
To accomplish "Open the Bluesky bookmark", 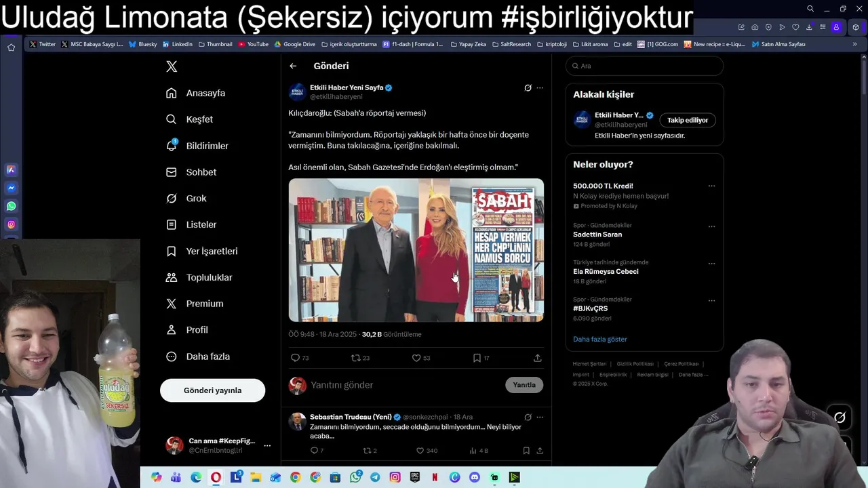I will (x=142, y=44).
